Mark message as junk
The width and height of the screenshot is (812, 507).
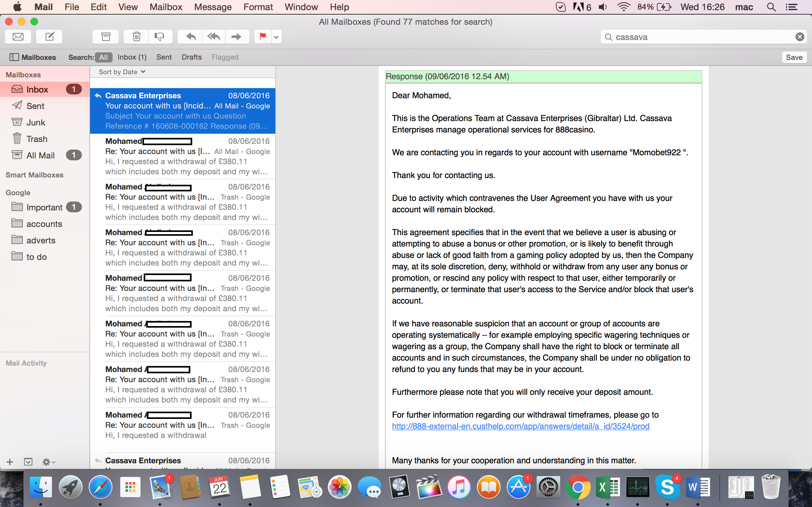click(160, 36)
